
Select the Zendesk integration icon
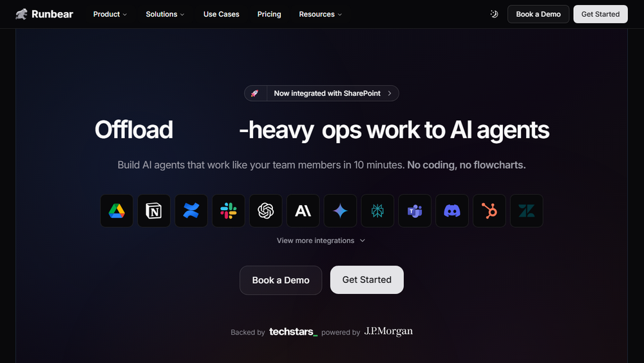tap(527, 211)
